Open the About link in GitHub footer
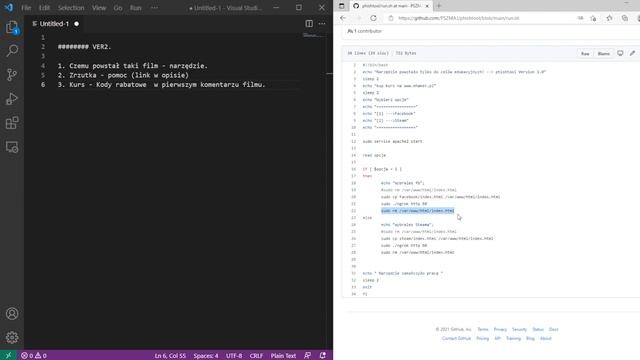 (546, 338)
